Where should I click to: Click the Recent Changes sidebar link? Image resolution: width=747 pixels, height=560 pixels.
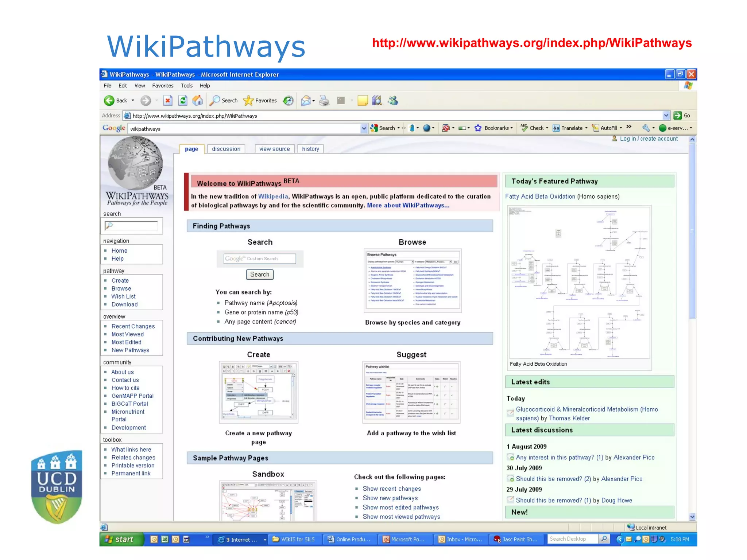[x=133, y=326]
